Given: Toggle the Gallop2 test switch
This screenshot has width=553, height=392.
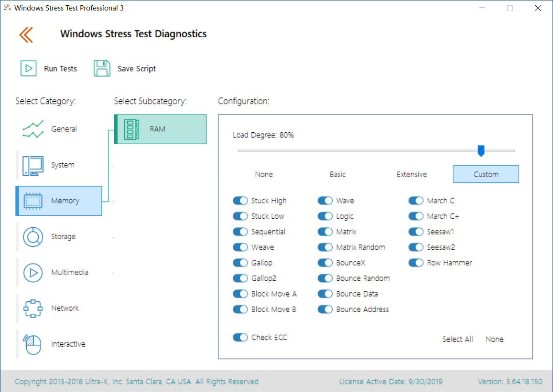Looking at the screenshot, I should pos(240,278).
